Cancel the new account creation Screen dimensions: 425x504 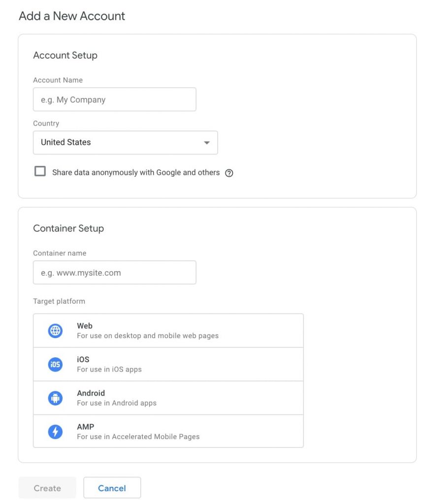pyautogui.click(x=112, y=488)
